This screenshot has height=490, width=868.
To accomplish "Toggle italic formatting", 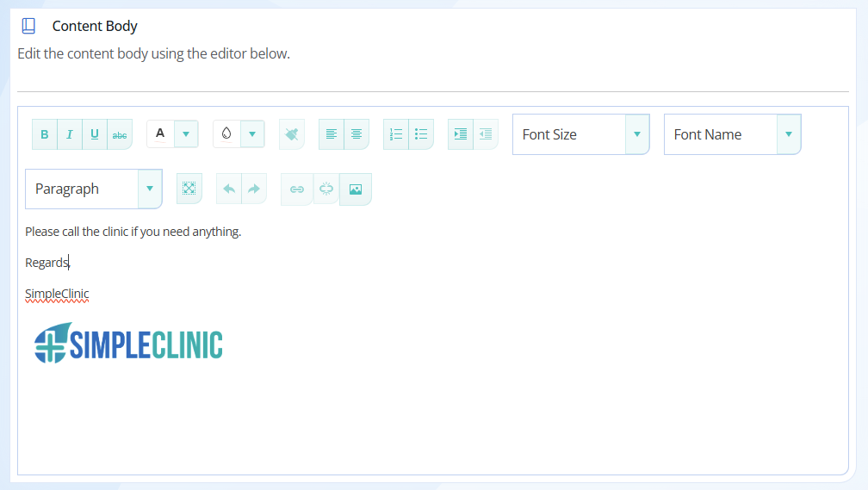I will pos(70,134).
